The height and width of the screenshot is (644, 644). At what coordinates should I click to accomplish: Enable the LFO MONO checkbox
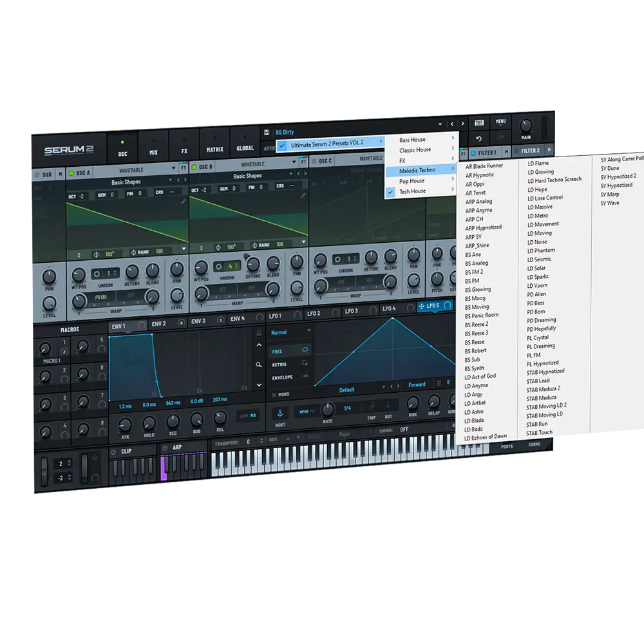274,395
